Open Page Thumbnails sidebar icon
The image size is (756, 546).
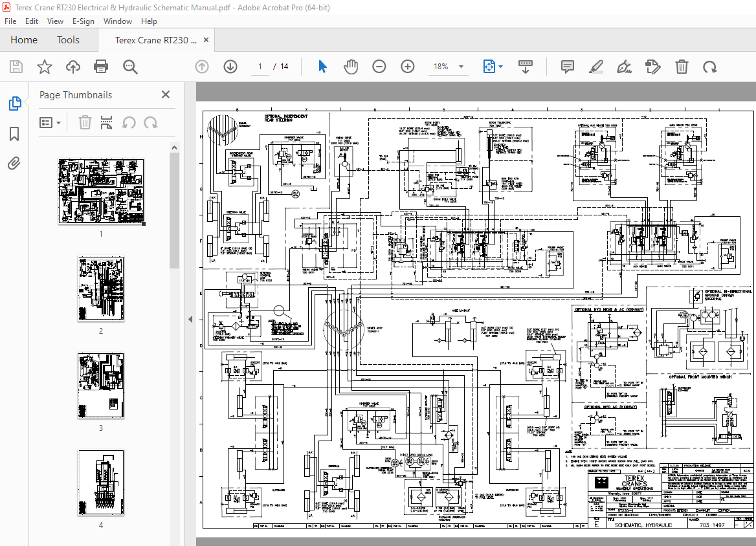tap(15, 103)
